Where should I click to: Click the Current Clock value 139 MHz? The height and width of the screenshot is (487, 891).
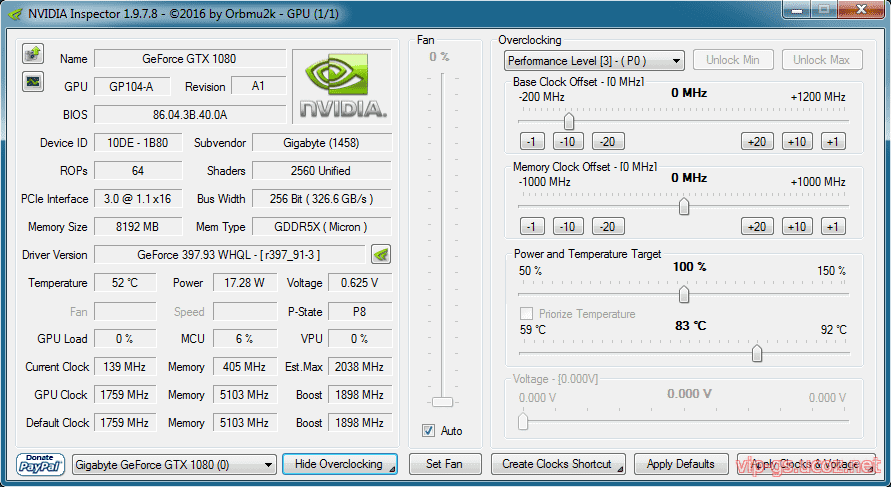coord(125,367)
